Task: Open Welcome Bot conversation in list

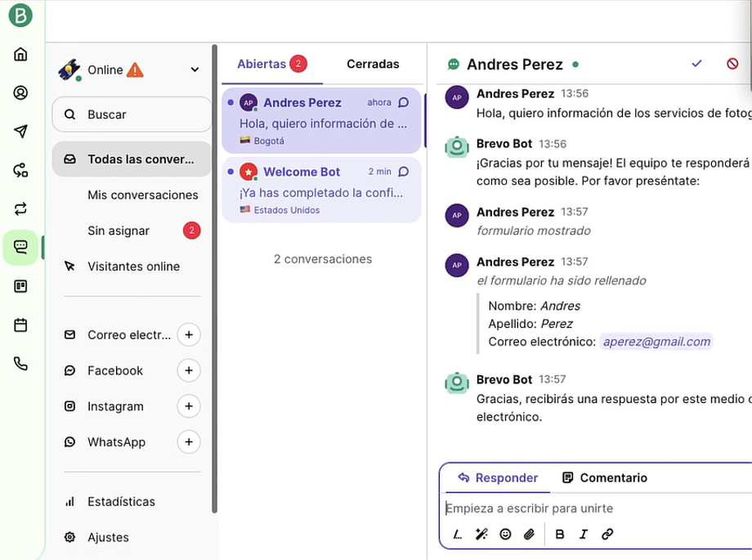Action: coord(321,190)
